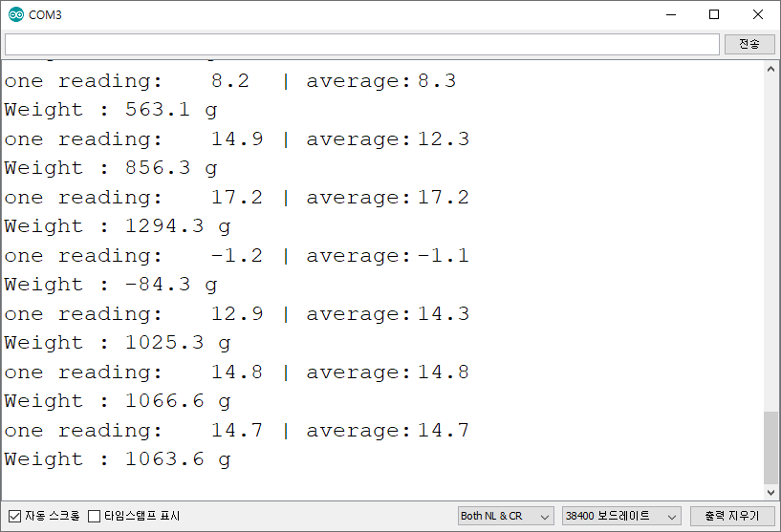This screenshot has width=781, height=532.
Task: Click the scrollbar down arrow
Action: tap(770, 493)
